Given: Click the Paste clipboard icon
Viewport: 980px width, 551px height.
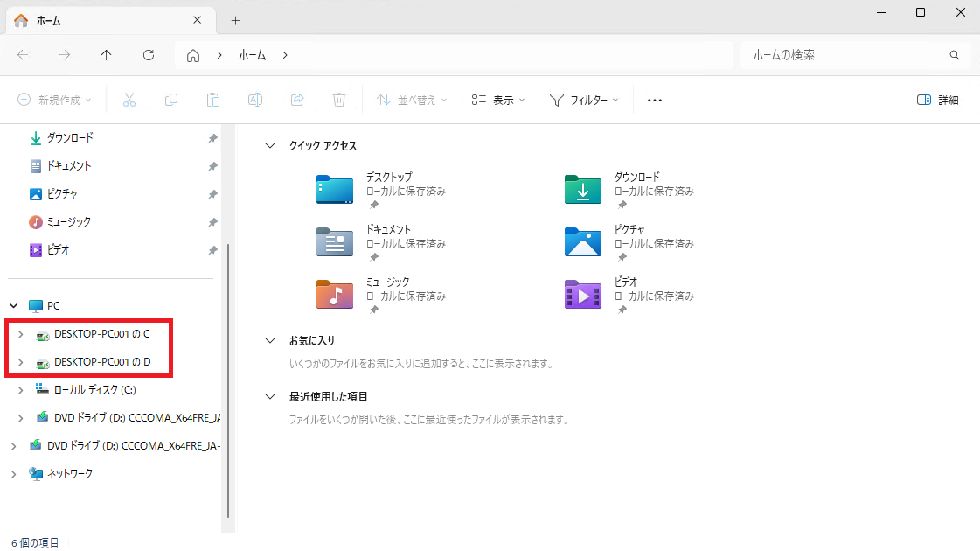Looking at the screenshot, I should (213, 100).
